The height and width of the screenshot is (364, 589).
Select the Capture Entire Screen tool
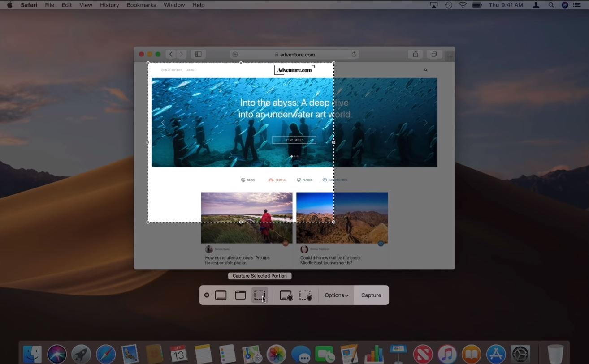(220, 295)
